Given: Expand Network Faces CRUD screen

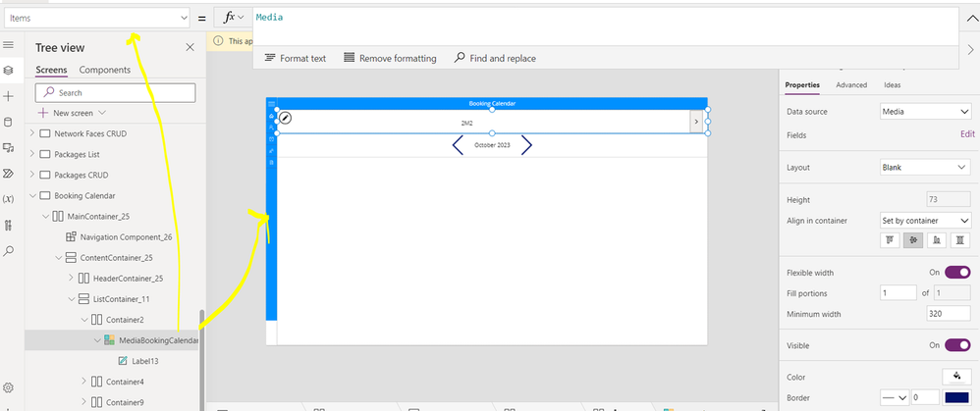Looking at the screenshot, I should (x=31, y=133).
